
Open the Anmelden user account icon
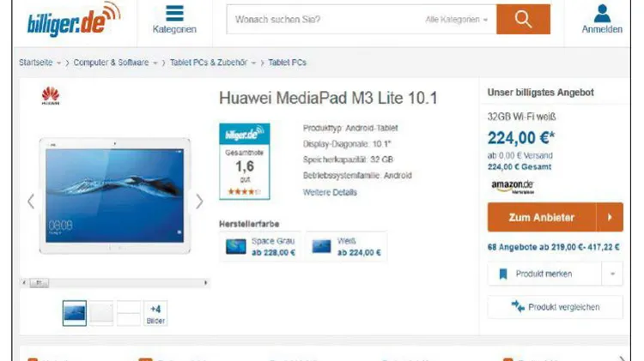click(x=602, y=14)
